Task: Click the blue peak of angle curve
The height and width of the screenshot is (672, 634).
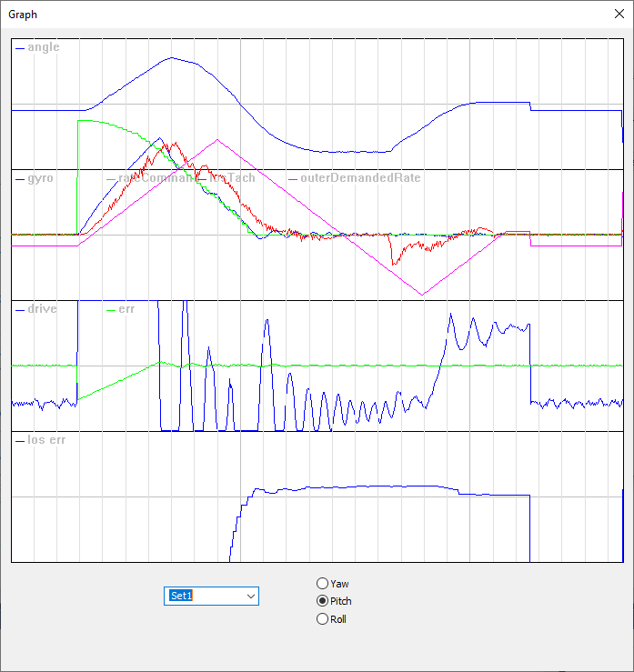Action: pyautogui.click(x=172, y=57)
